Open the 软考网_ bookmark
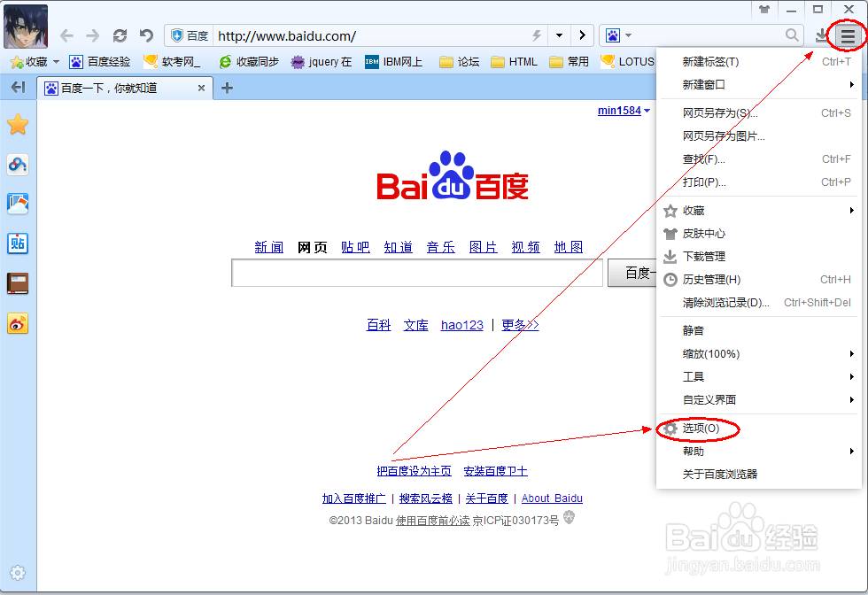This screenshot has height=595, width=868. (x=172, y=61)
